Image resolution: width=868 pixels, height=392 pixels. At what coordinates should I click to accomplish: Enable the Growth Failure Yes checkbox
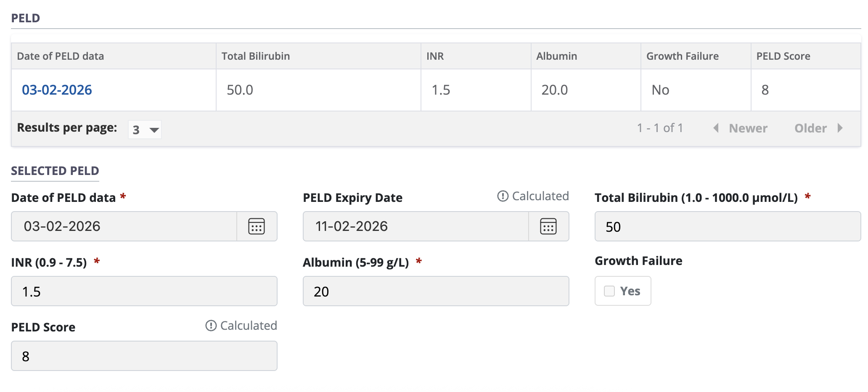(x=609, y=291)
